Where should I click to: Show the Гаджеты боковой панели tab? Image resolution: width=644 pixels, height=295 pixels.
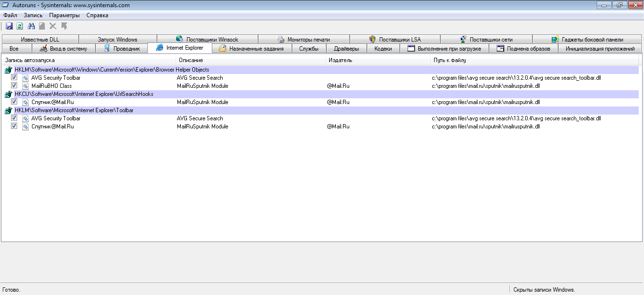click(x=587, y=40)
